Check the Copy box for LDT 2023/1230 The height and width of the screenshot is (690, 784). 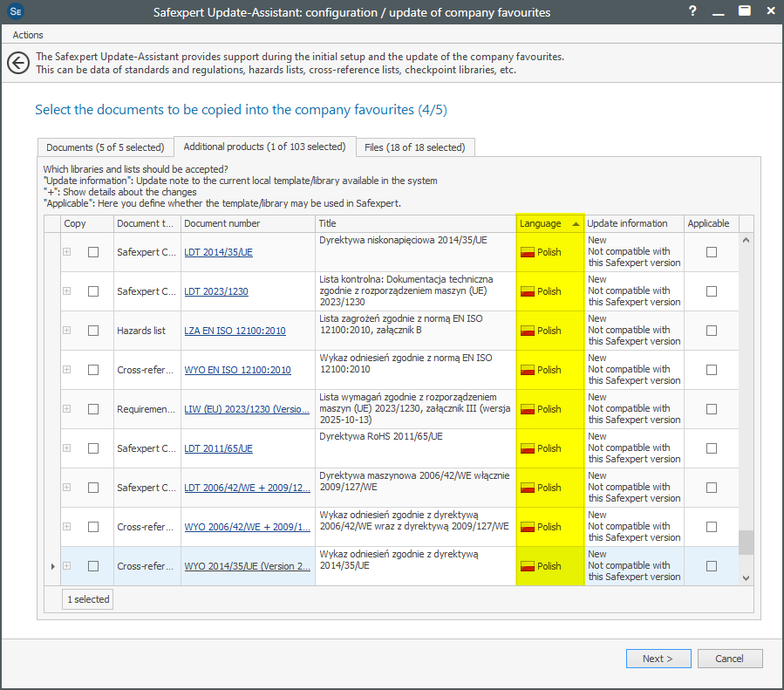(93, 291)
